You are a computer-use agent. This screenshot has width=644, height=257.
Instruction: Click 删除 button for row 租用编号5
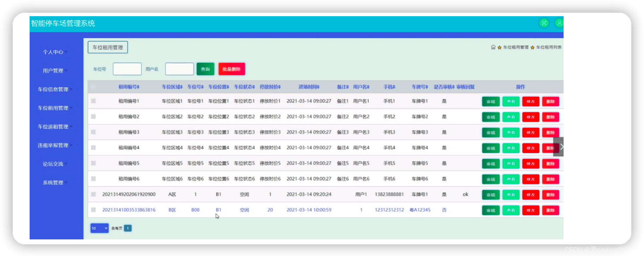click(x=551, y=164)
